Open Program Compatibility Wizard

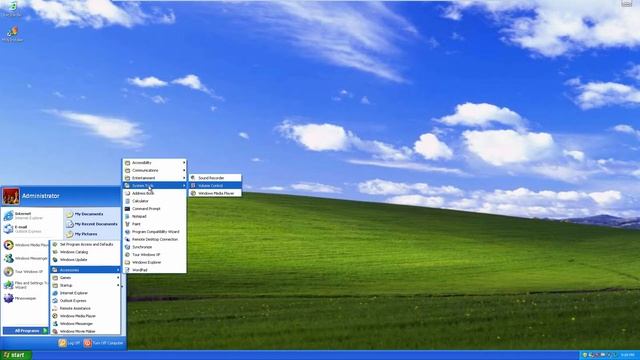tap(155, 231)
